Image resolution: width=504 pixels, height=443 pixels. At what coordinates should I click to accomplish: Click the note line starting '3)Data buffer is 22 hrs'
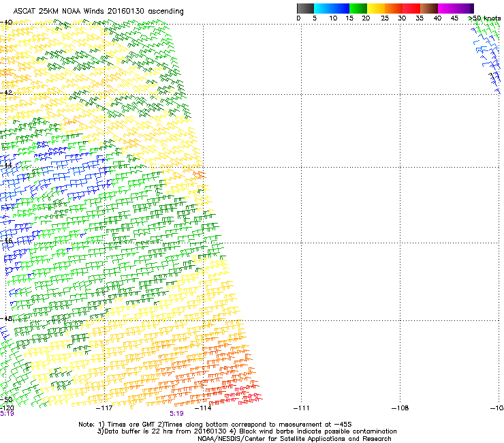[x=247, y=431]
